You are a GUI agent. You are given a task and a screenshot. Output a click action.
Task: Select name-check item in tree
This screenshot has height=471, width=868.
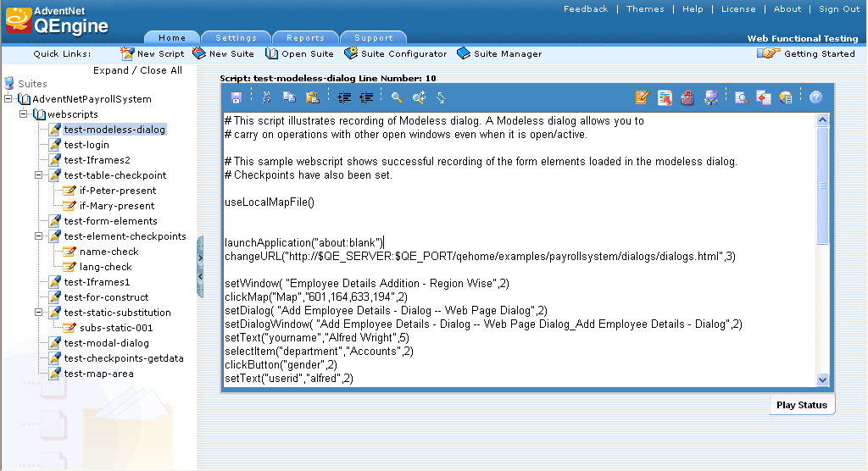tap(109, 252)
